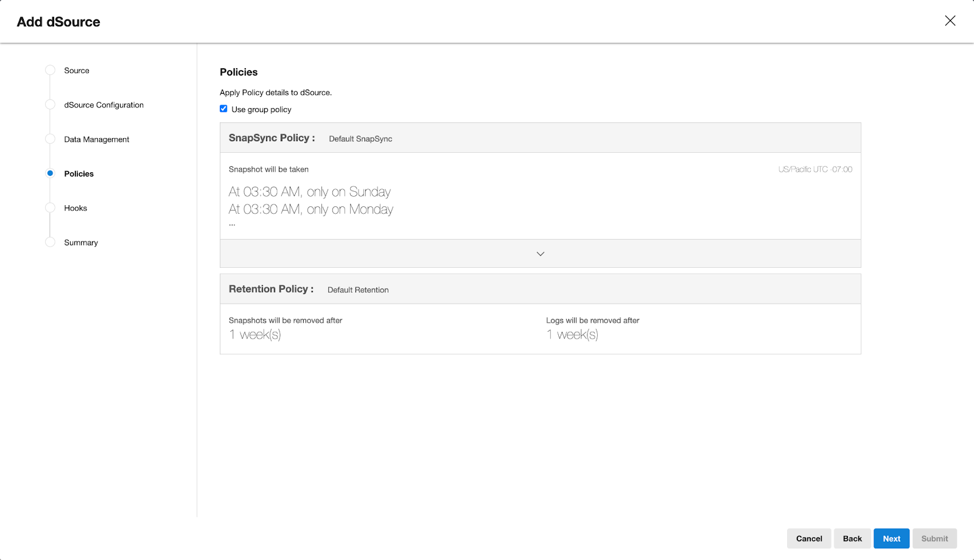Click the SnapSync Policy header bar

[x=540, y=138]
